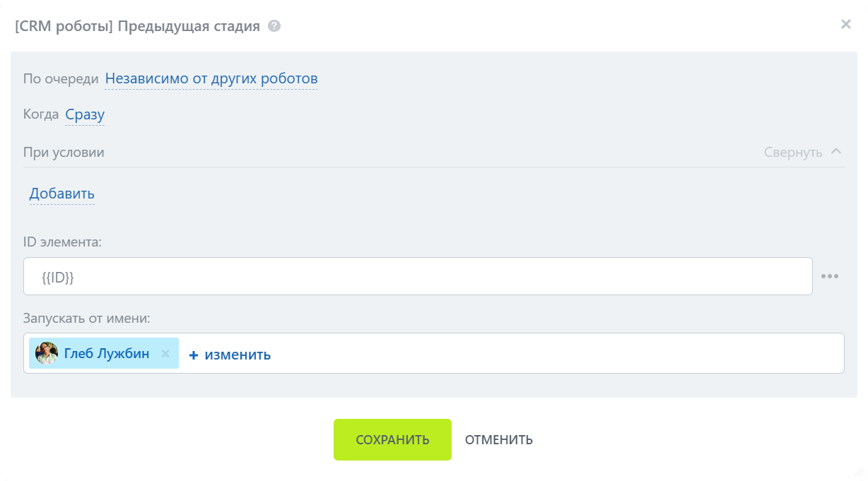Viewport: 868px width, 481px height.
Task: Remove Глеб Лужбин with the x icon
Action: pos(165,353)
